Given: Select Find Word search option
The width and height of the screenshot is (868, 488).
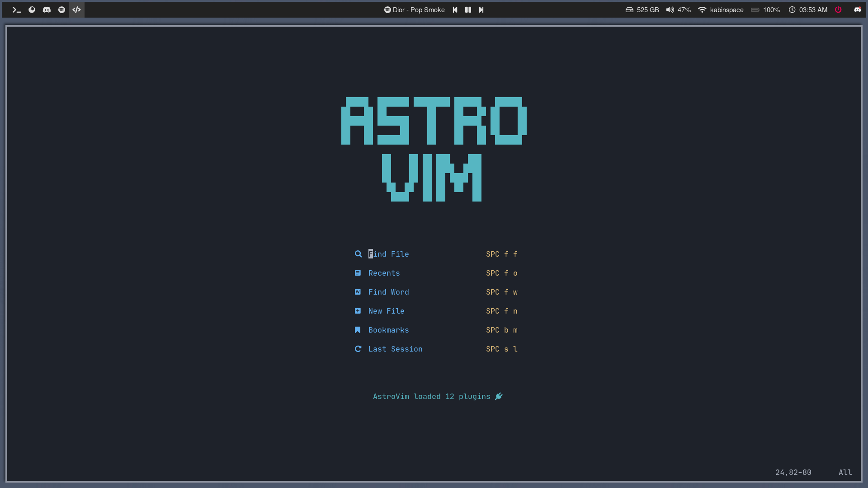Looking at the screenshot, I should 388,292.
